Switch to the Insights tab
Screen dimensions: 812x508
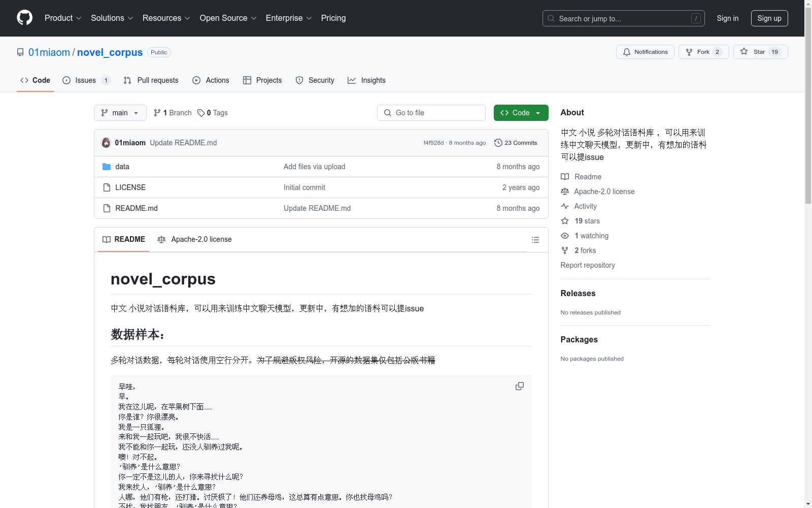coord(366,80)
